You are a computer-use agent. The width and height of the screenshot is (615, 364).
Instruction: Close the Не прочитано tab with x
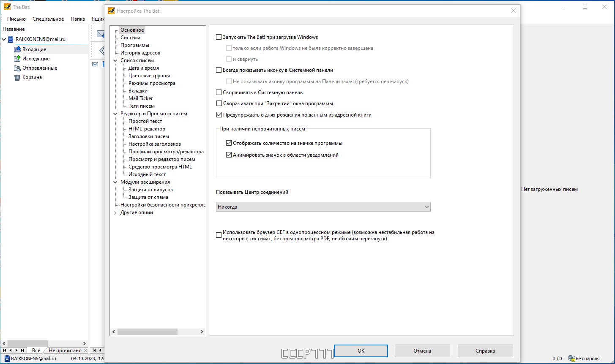(85, 350)
